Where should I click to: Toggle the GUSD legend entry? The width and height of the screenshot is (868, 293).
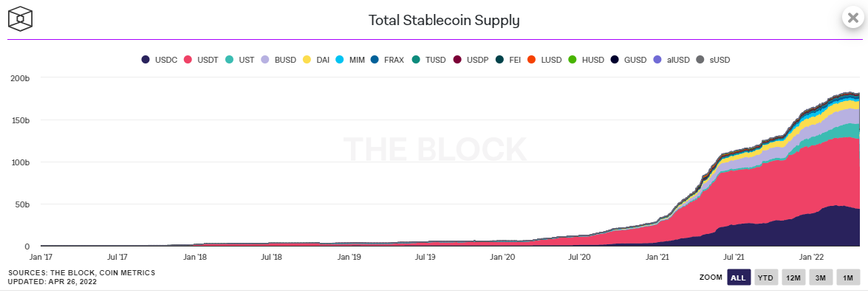tap(629, 60)
